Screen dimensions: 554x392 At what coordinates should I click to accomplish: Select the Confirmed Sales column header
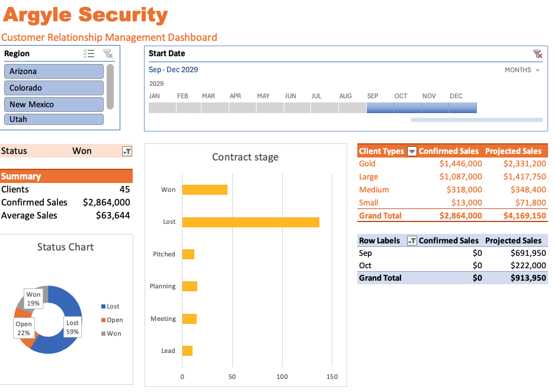449,152
